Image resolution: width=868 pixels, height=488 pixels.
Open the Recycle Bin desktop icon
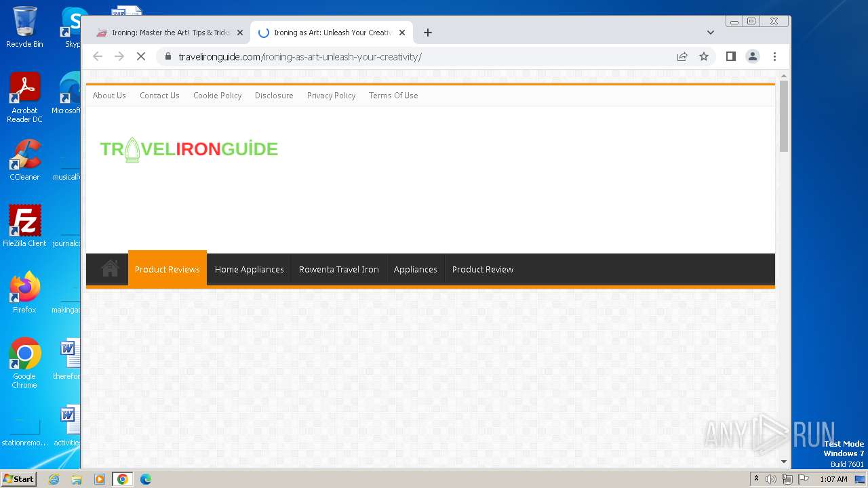pyautogui.click(x=24, y=27)
